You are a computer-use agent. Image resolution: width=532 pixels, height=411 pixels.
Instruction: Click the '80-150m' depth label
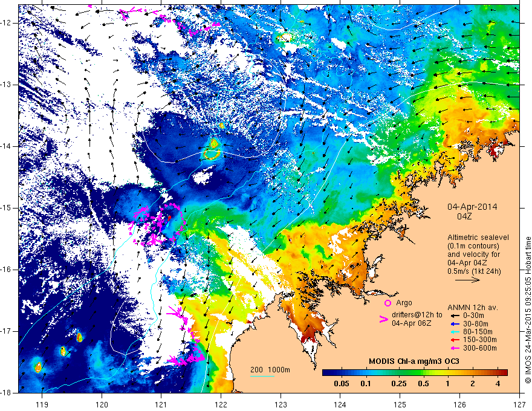(x=478, y=332)
